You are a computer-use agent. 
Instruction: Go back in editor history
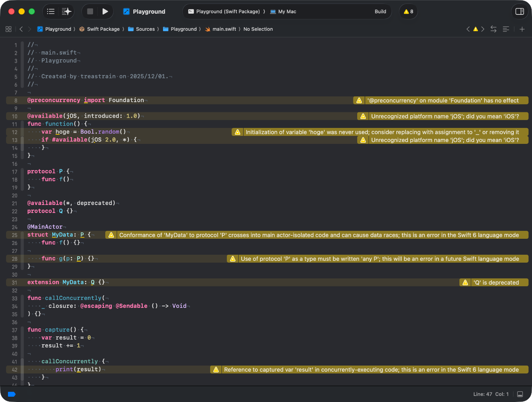tap(21, 29)
